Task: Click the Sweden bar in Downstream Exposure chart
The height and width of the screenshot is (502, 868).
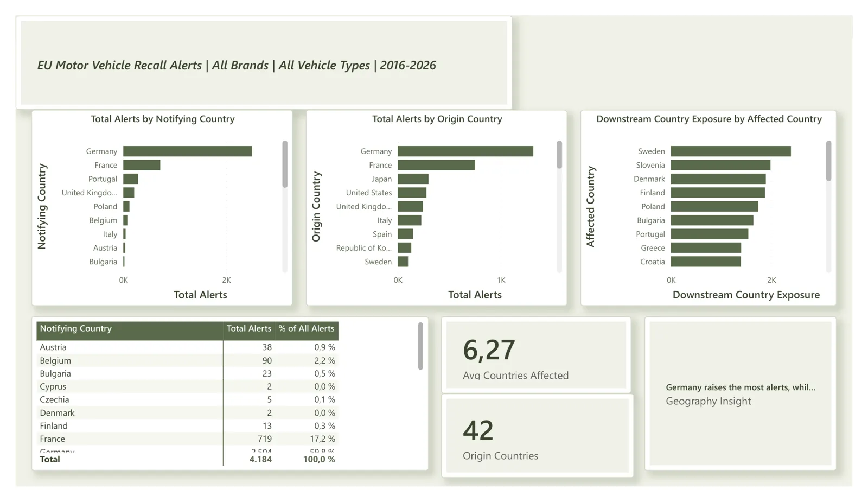Action: pyautogui.click(x=731, y=151)
